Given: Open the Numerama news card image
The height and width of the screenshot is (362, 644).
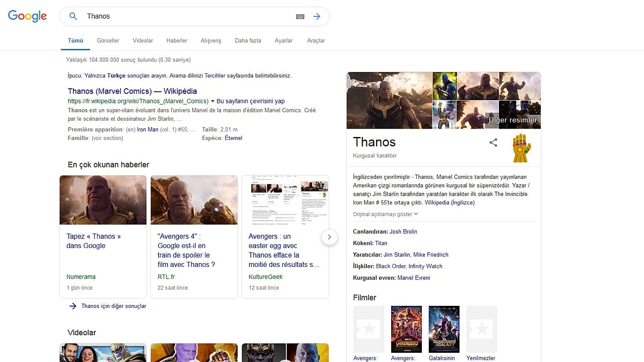Looking at the screenshot, I should click(x=103, y=200).
